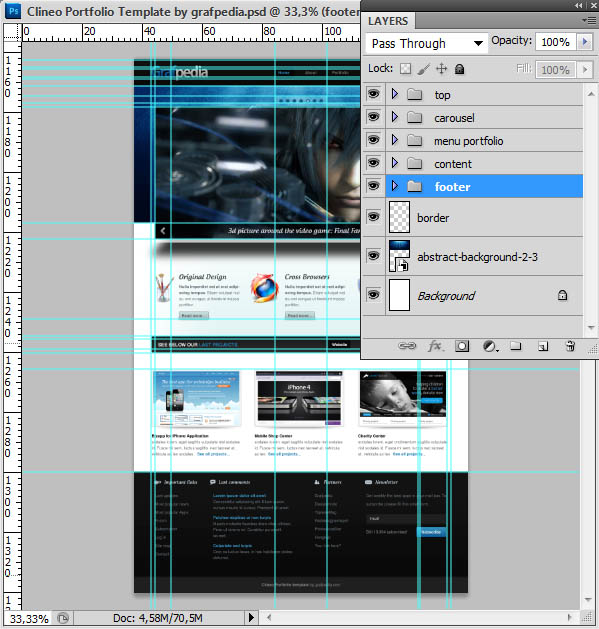Click the Layers panel scroll up arrow
599x629 pixels.
coord(591,94)
